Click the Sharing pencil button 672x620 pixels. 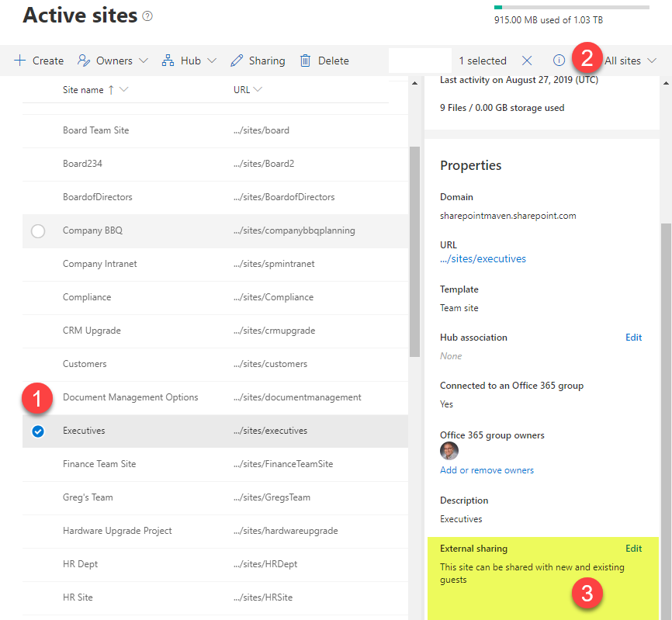click(x=258, y=61)
